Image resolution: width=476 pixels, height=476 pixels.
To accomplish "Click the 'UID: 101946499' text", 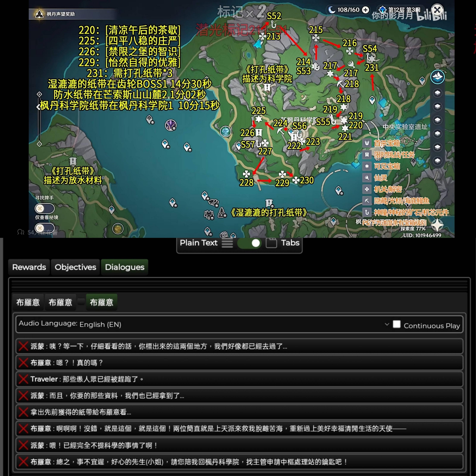I will coord(422,235).
